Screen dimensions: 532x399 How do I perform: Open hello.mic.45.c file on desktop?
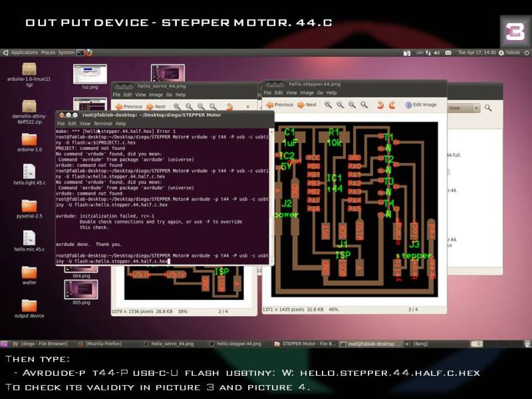pyautogui.click(x=29, y=241)
